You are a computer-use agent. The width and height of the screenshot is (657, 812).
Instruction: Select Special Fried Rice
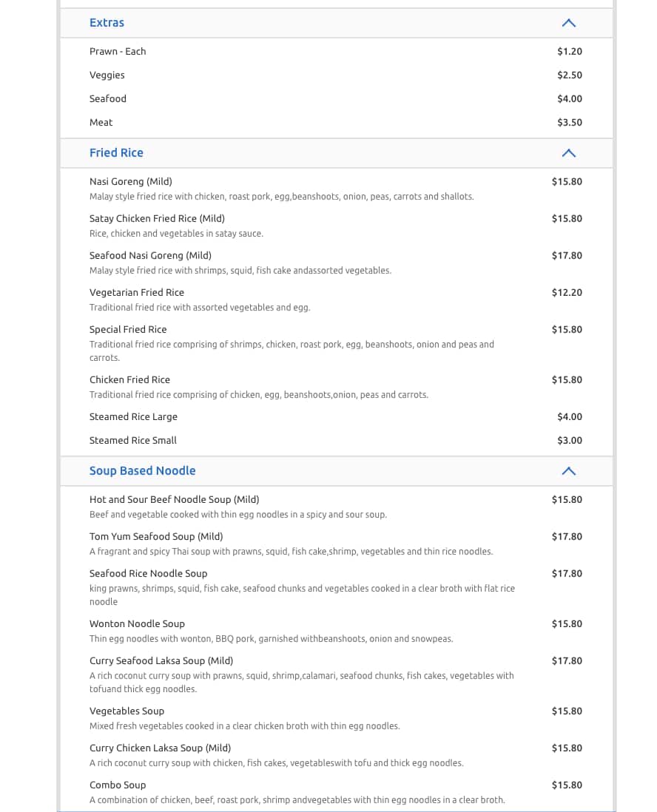[127, 329]
